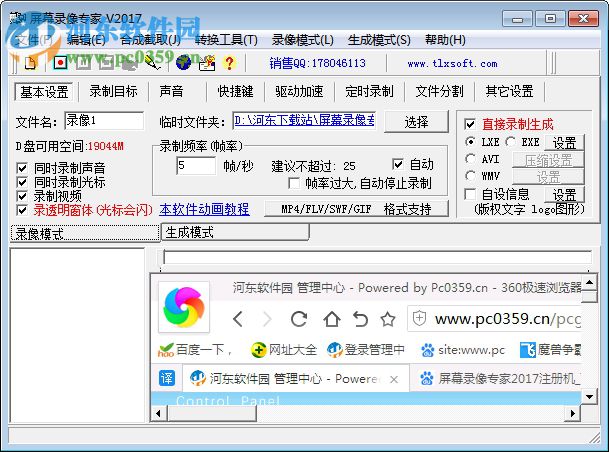Click into the frame rate 帧/秒 input field

pos(196,165)
